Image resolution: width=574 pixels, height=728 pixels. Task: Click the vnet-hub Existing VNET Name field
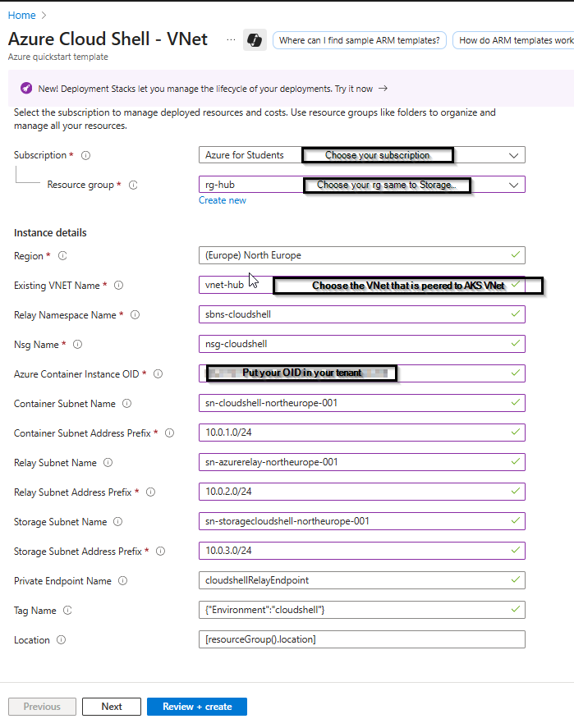[x=362, y=285]
